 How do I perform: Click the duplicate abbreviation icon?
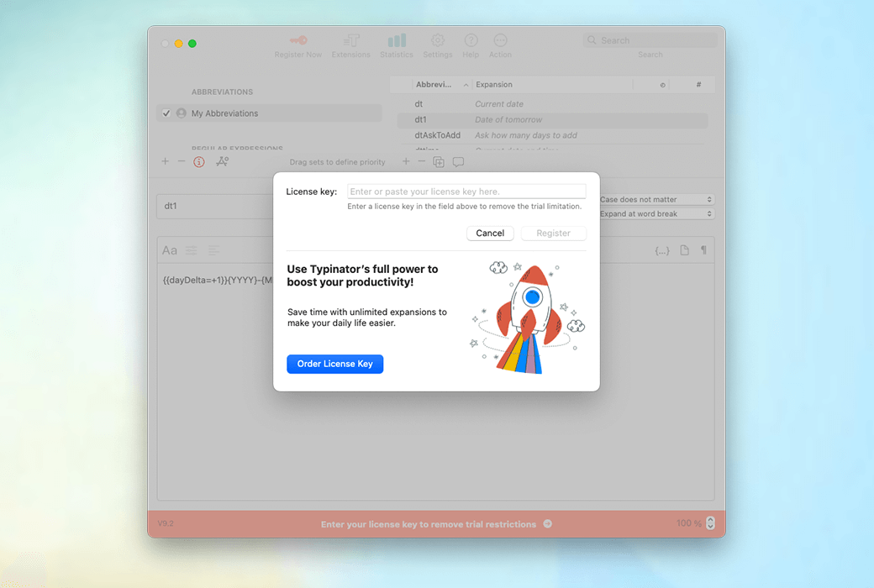click(438, 161)
